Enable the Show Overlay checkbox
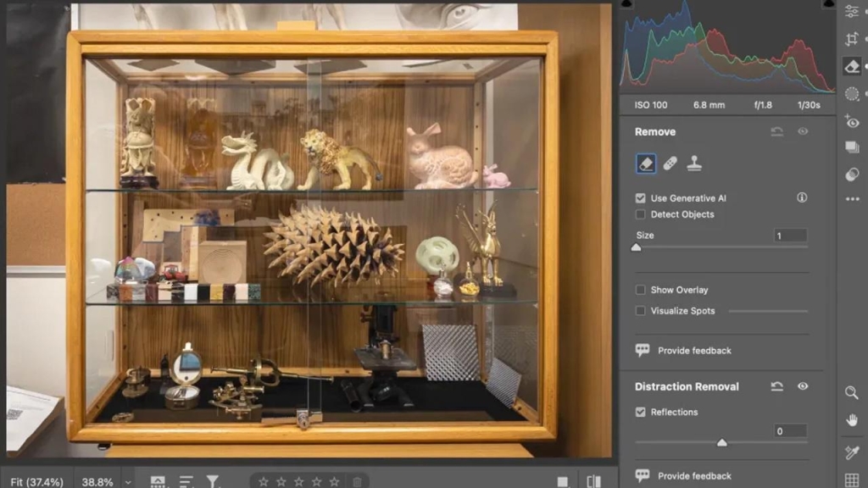868x488 pixels. [641, 290]
